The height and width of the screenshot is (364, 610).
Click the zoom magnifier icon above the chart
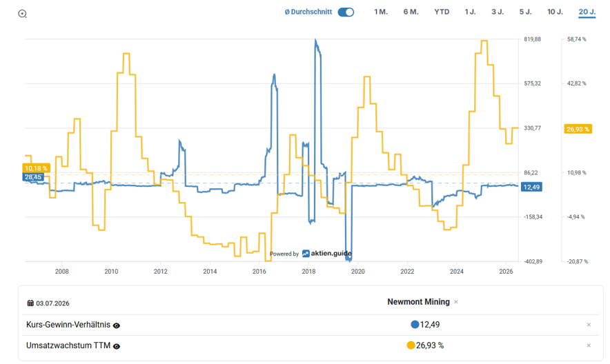pyautogui.click(x=23, y=14)
